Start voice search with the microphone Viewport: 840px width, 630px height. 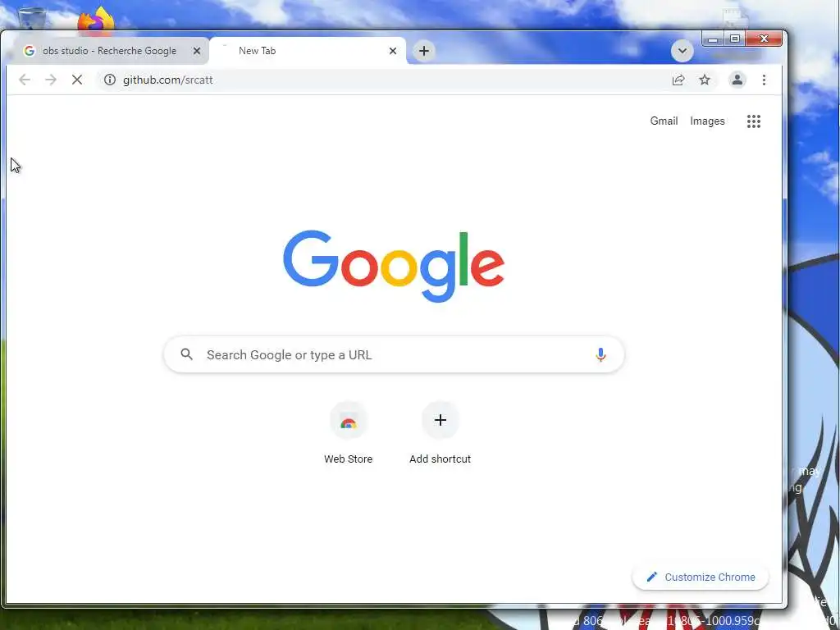pos(600,354)
